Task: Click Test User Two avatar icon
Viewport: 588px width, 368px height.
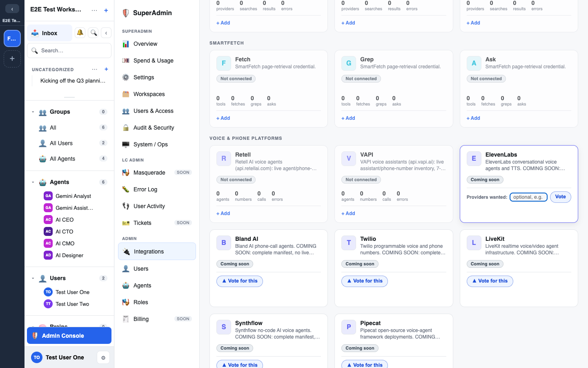Action: [48, 304]
